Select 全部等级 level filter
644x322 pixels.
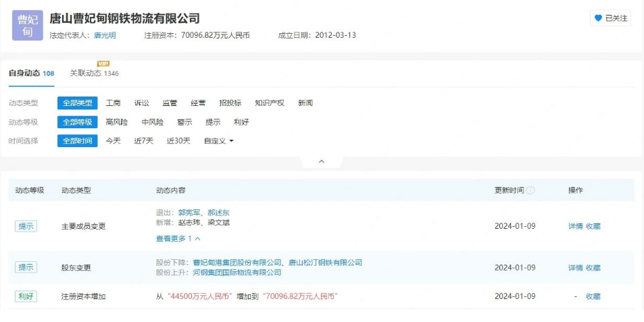coord(78,122)
